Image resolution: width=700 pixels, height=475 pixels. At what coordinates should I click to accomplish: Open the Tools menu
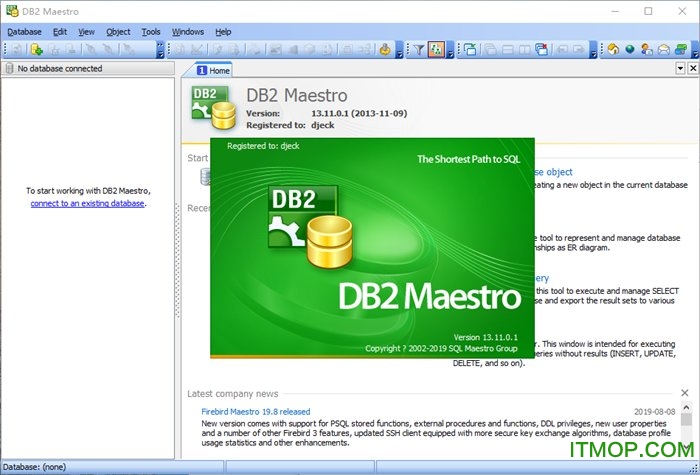pyautogui.click(x=151, y=32)
